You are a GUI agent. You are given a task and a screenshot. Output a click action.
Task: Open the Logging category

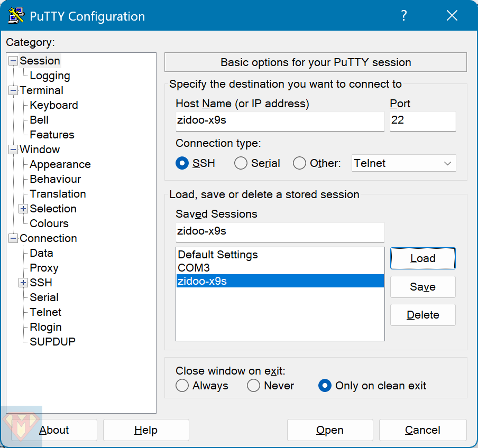pos(50,76)
